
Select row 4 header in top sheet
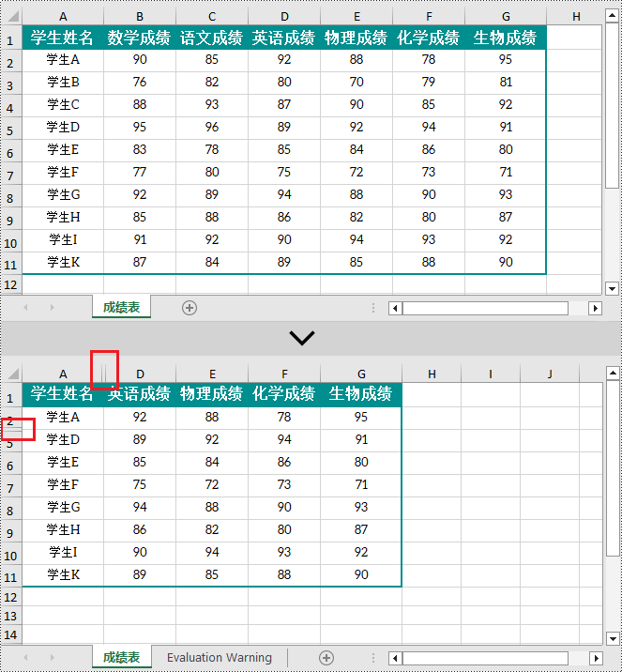(x=10, y=108)
